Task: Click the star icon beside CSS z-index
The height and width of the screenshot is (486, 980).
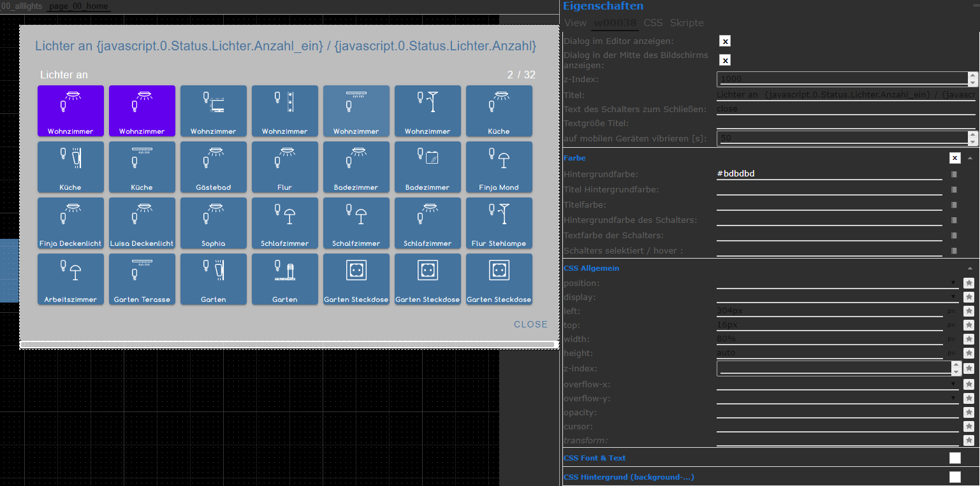Action: (x=969, y=368)
